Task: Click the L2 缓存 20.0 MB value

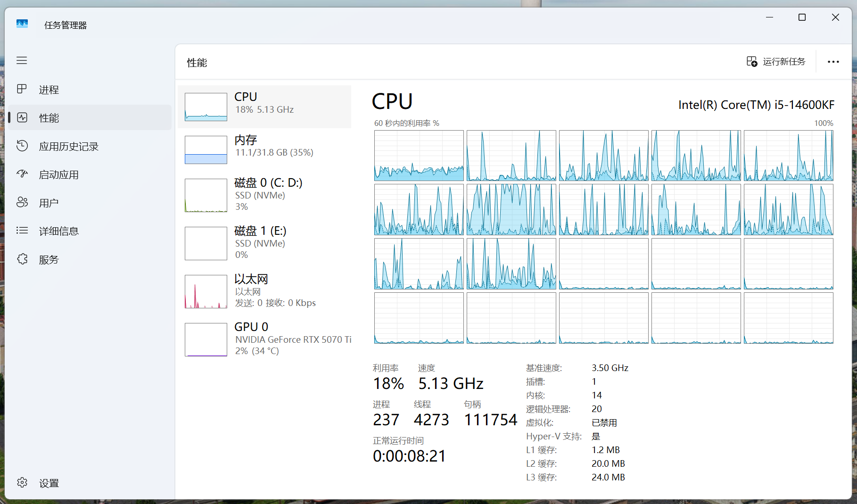Action: (x=608, y=463)
